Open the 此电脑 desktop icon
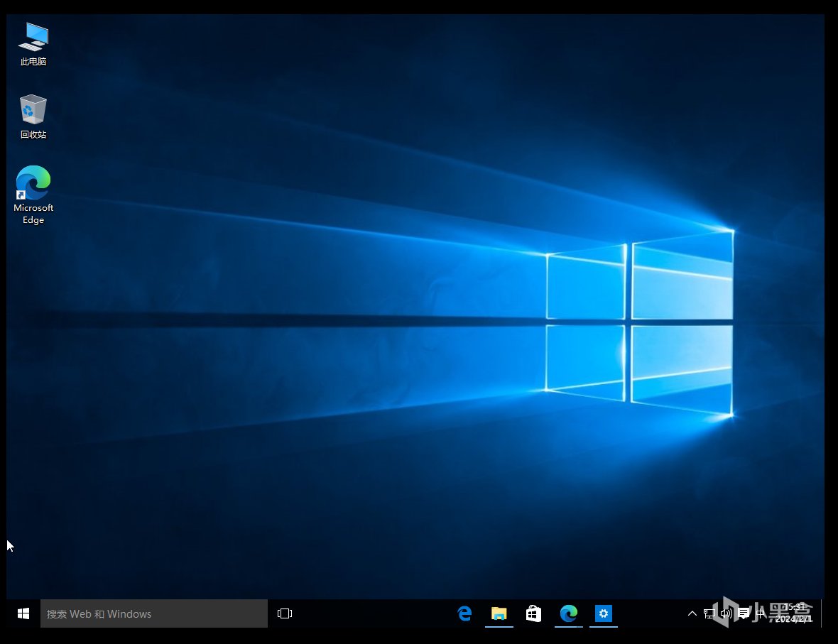 coord(33,44)
